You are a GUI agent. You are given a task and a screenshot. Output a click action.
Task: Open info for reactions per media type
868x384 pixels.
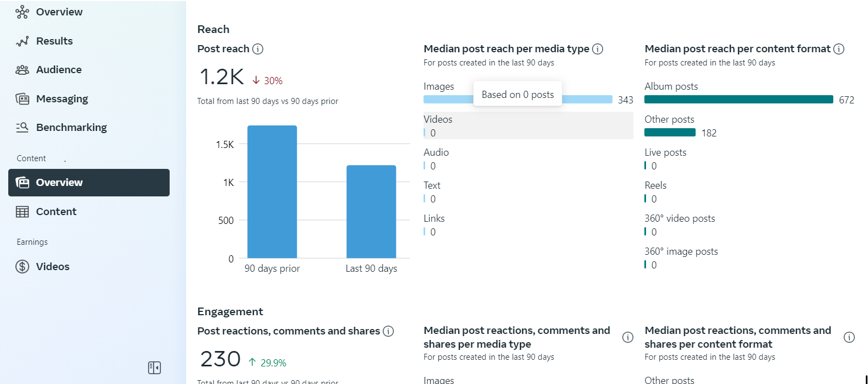coord(628,337)
